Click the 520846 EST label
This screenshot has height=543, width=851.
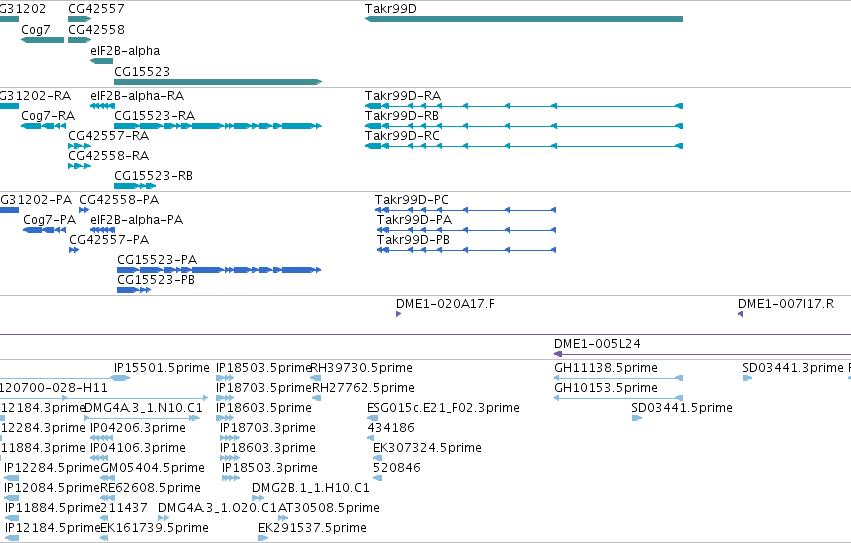tap(397, 468)
